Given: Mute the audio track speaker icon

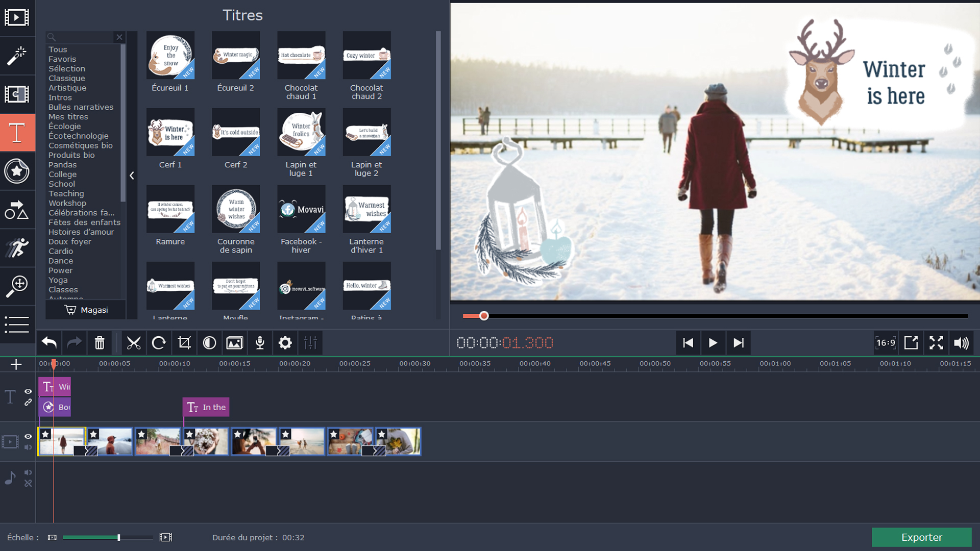Looking at the screenshot, I should pos(28,472).
